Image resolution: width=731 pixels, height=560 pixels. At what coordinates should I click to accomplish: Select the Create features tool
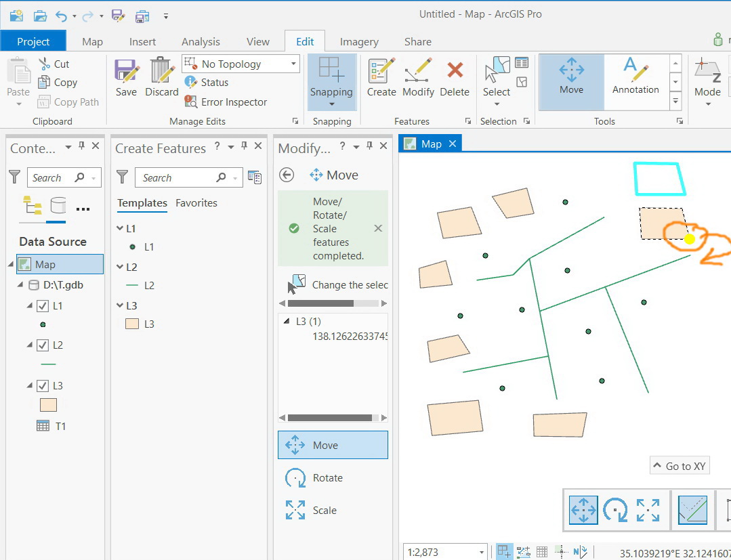pyautogui.click(x=381, y=77)
